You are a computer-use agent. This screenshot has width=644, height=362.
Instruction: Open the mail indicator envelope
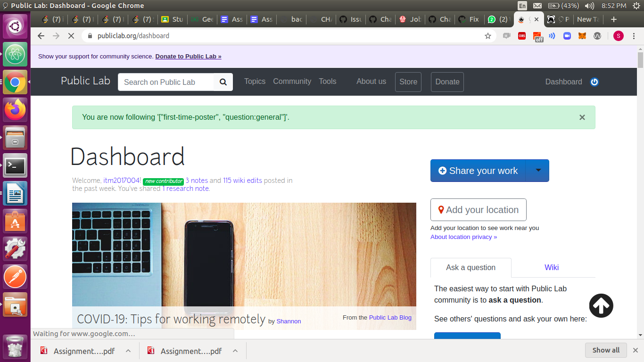pyautogui.click(x=537, y=6)
